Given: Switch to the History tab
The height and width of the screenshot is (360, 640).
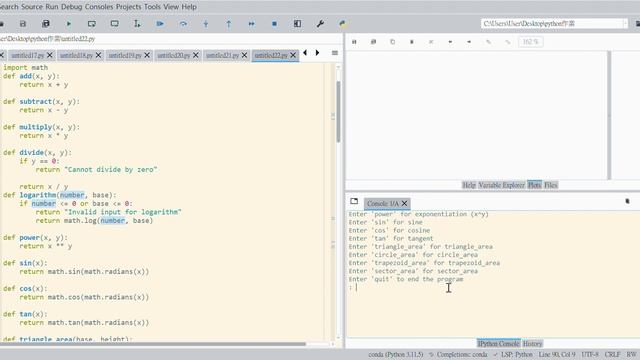Looking at the screenshot, I should (x=532, y=344).
